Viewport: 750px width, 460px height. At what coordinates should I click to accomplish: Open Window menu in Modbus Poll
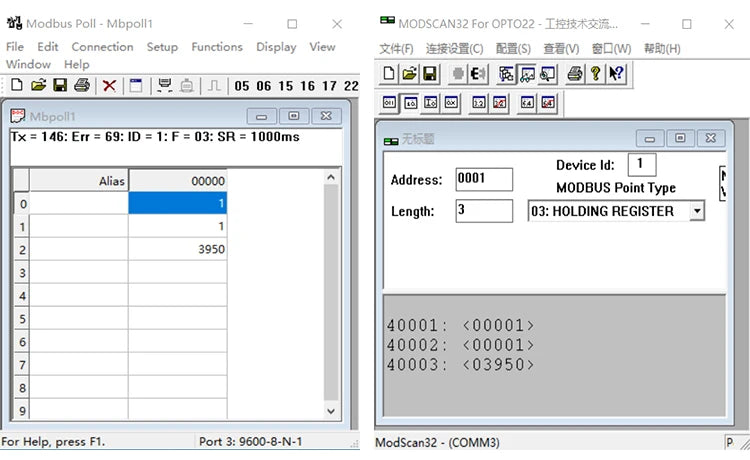pos(28,64)
